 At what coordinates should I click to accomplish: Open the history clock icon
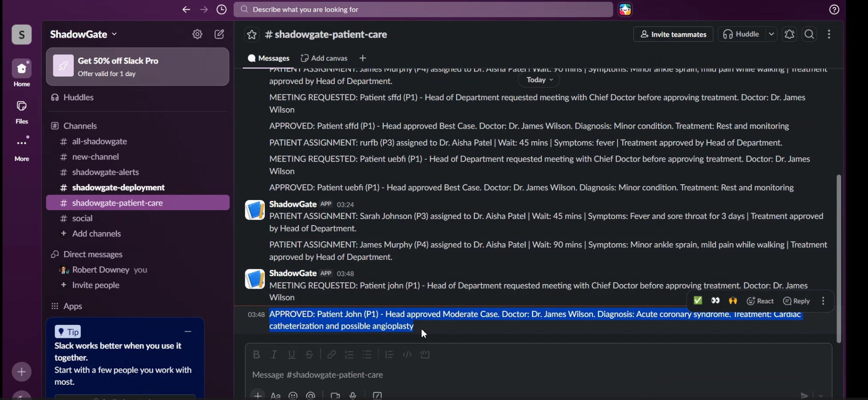pyautogui.click(x=222, y=10)
